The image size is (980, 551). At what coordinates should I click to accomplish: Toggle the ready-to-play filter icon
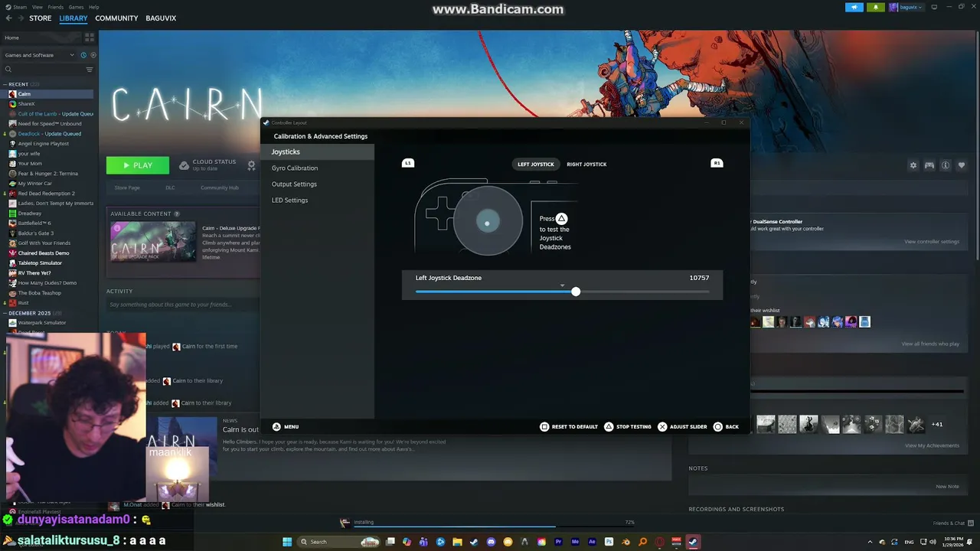point(93,55)
